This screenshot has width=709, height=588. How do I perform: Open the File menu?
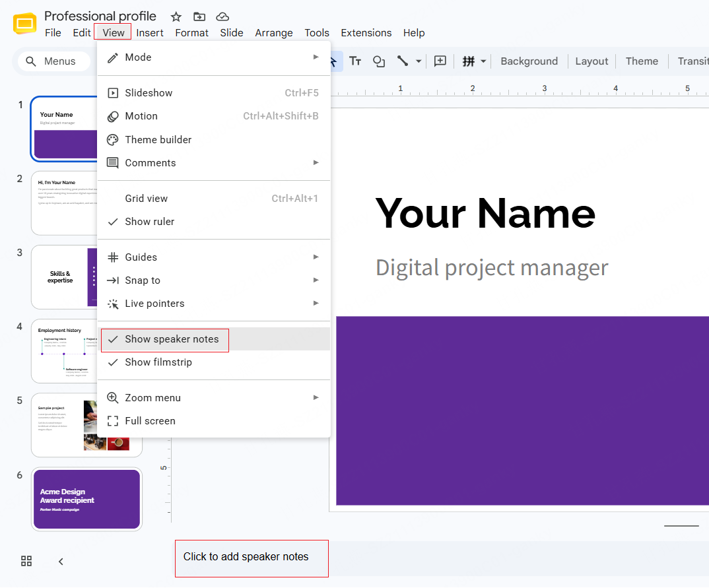[53, 32]
